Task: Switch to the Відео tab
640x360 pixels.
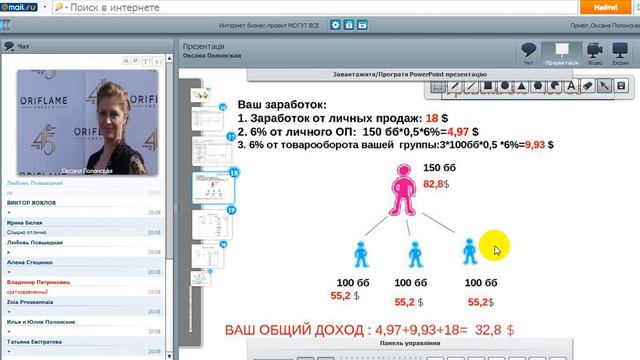Action: (595, 53)
